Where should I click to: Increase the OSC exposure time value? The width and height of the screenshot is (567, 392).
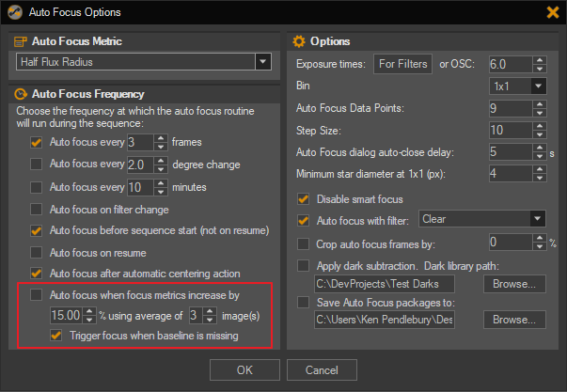pos(540,60)
